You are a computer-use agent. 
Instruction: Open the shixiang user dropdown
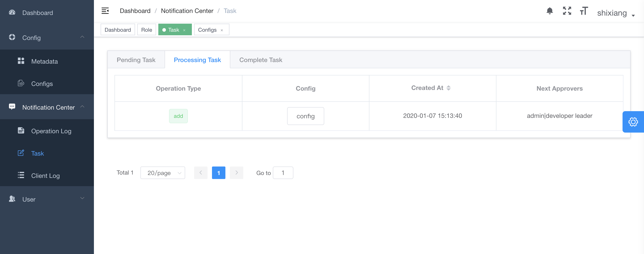coord(616,13)
